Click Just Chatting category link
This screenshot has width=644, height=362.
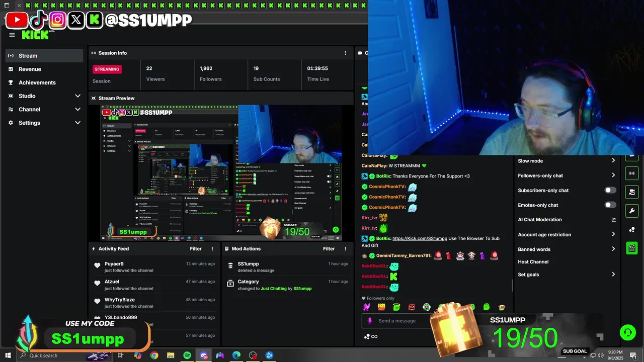tap(273, 289)
